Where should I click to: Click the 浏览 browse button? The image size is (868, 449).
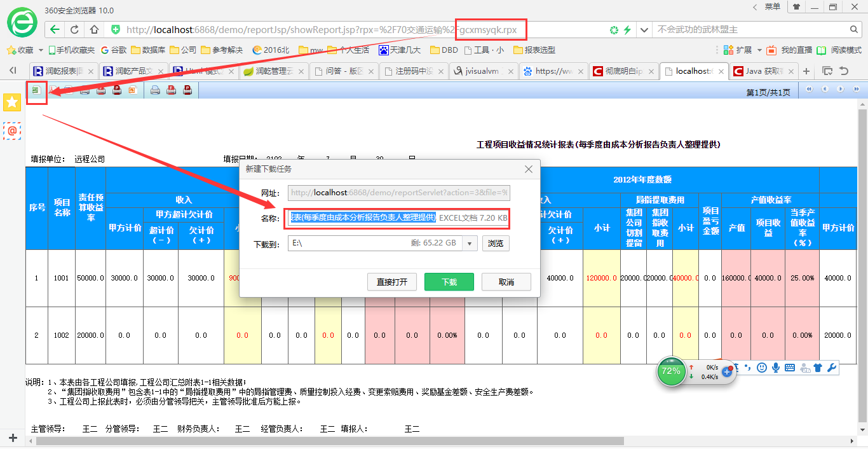496,243
